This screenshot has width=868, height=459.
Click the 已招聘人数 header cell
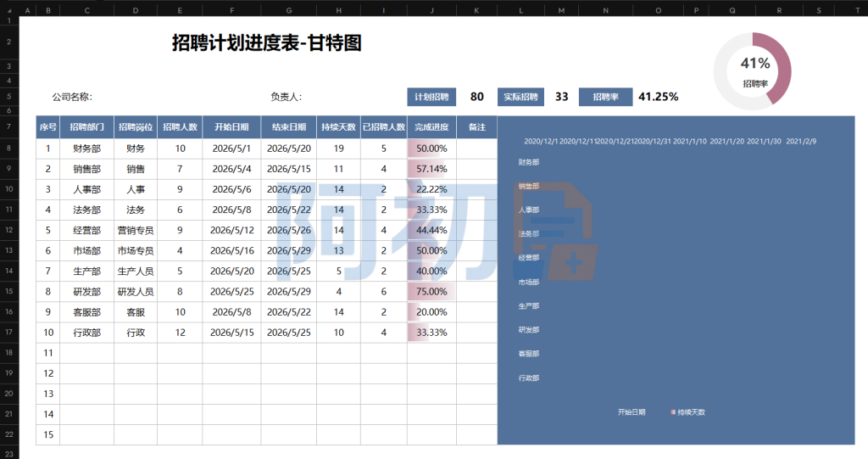384,127
